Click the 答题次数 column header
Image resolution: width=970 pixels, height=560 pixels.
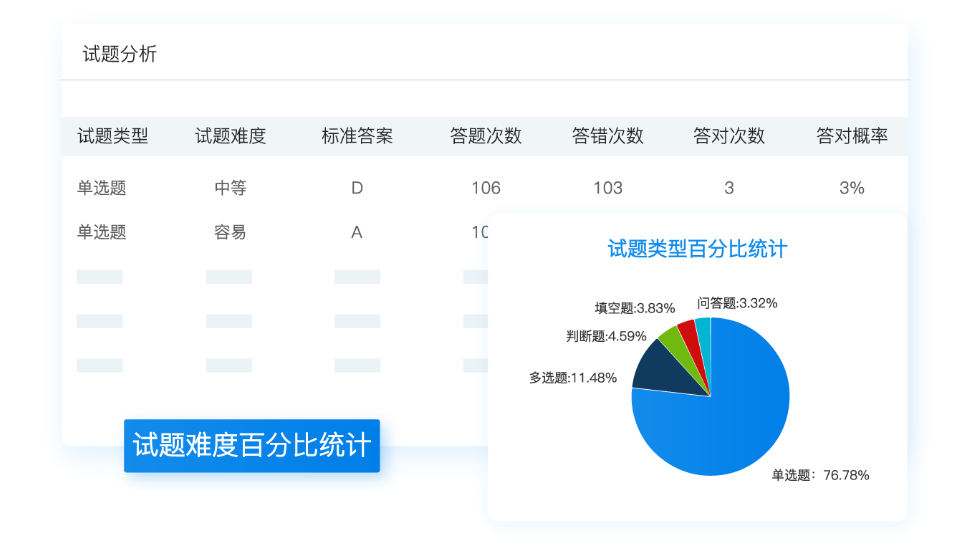point(486,137)
